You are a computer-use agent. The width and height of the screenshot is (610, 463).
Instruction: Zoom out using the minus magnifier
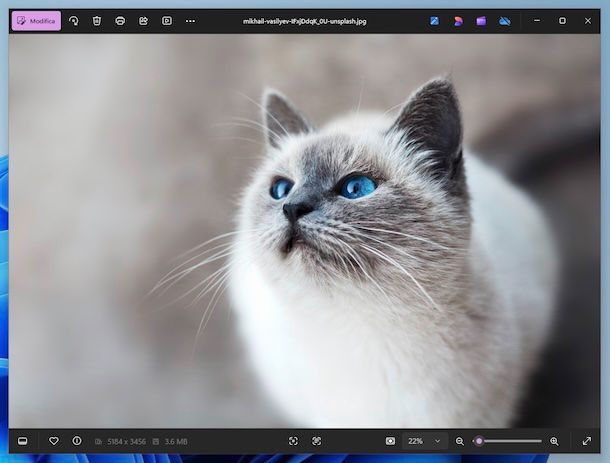tap(460, 441)
